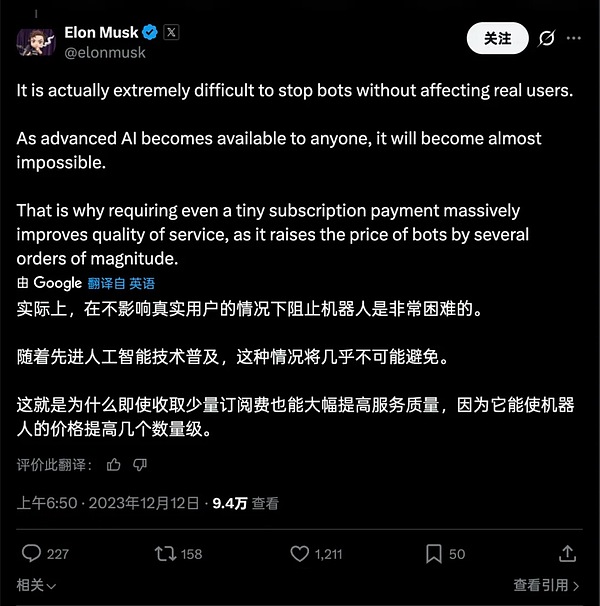
Task: Click the reply speech bubble icon
Action: pyautogui.click(x=31, y=553)
